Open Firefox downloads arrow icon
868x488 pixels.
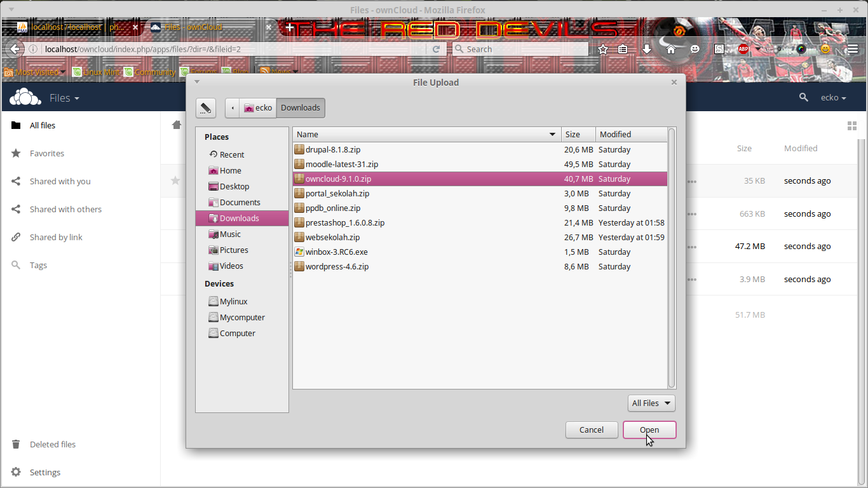(x=647, y=49)
